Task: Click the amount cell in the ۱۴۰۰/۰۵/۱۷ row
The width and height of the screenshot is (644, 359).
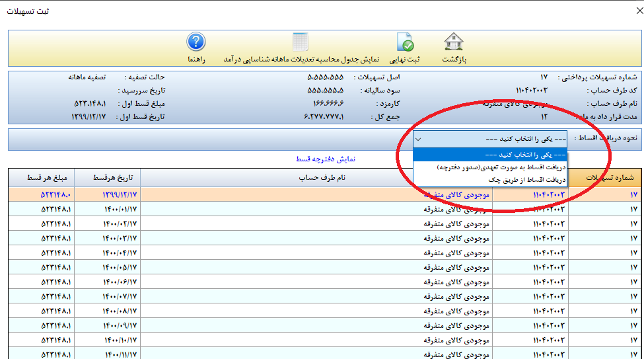Action: (x=42, y=268)
